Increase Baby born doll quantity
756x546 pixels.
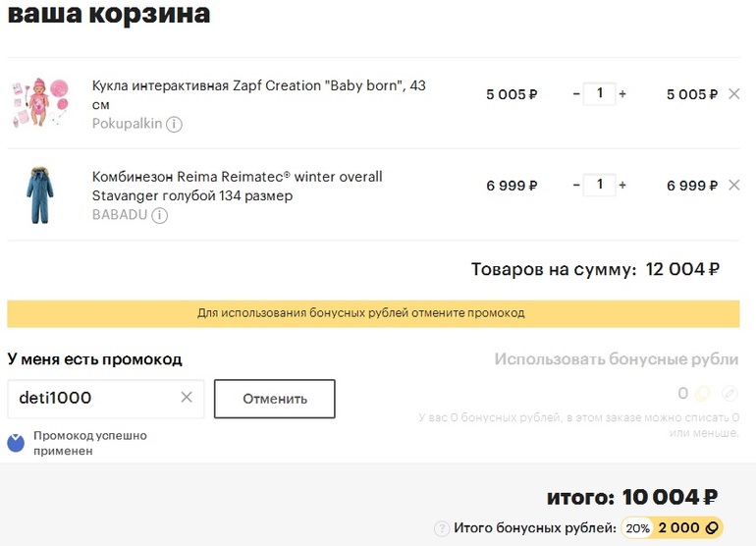[x=622, y=94]
